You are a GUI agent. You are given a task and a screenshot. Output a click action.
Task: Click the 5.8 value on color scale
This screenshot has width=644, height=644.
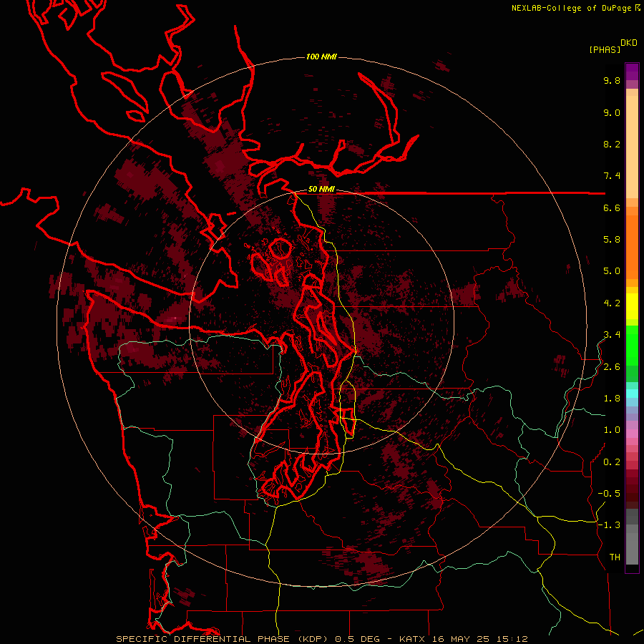pos(612,240)
